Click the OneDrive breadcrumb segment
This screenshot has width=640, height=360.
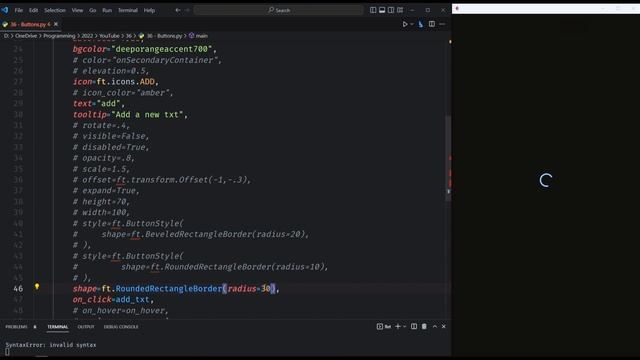click(x=26, y=36)
